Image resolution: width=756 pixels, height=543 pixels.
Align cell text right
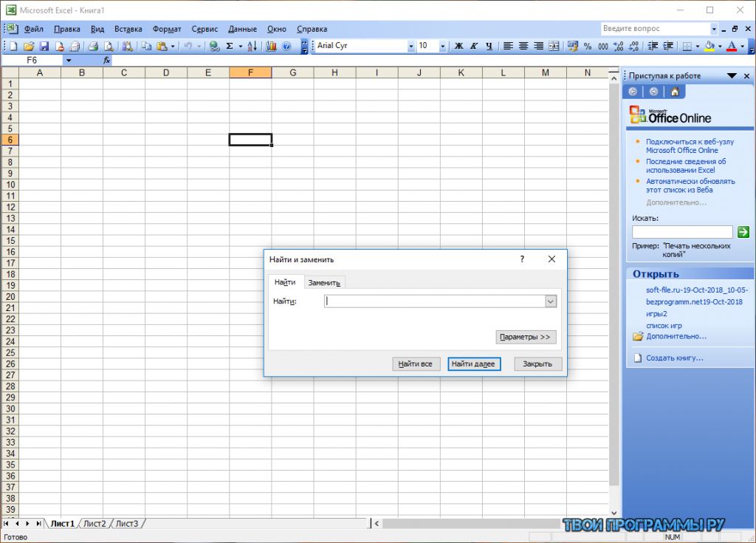[538, 47]
